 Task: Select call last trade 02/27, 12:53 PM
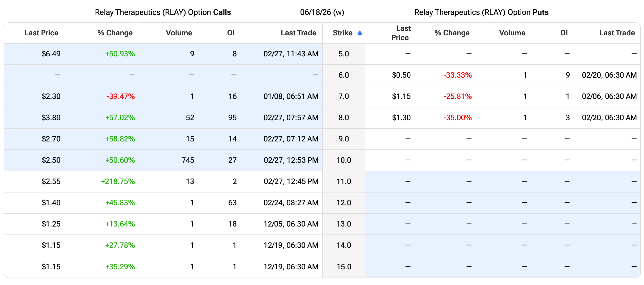point(291,160)
